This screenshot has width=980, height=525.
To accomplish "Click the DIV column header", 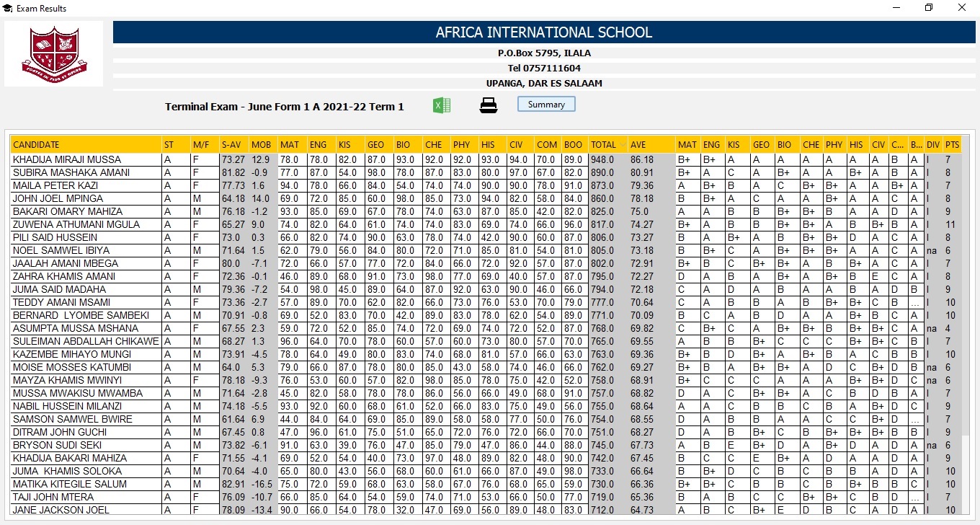I will (x=933, y=144).
